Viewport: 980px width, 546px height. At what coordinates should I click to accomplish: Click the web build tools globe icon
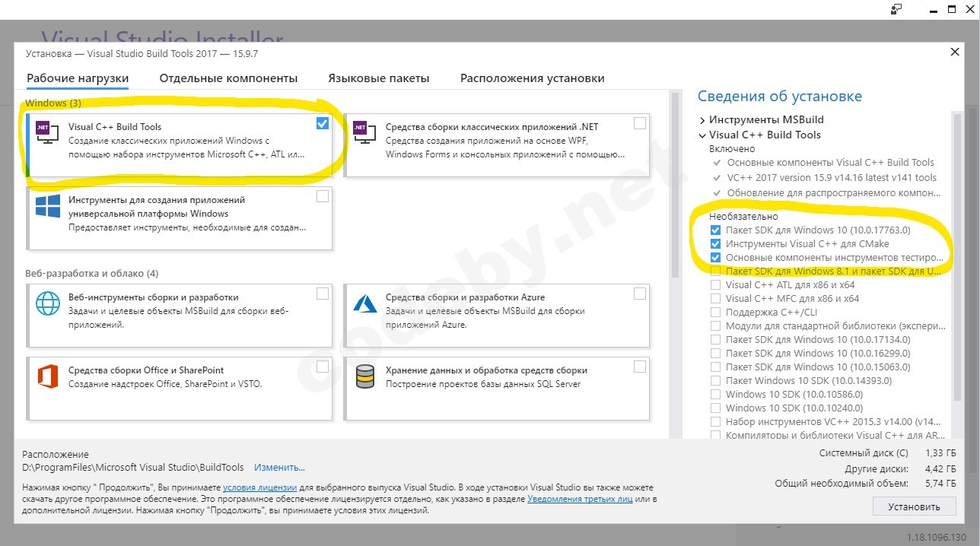click(x=47, y=303)
